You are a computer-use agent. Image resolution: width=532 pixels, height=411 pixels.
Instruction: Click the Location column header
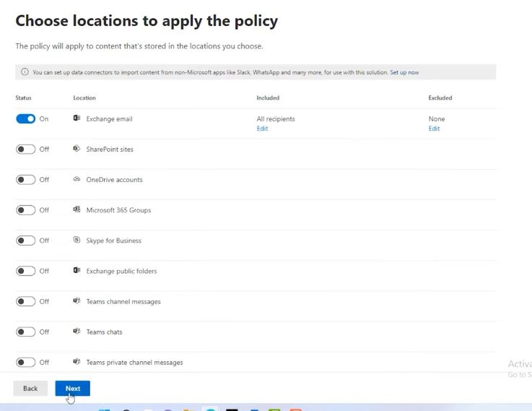[84, 98]
